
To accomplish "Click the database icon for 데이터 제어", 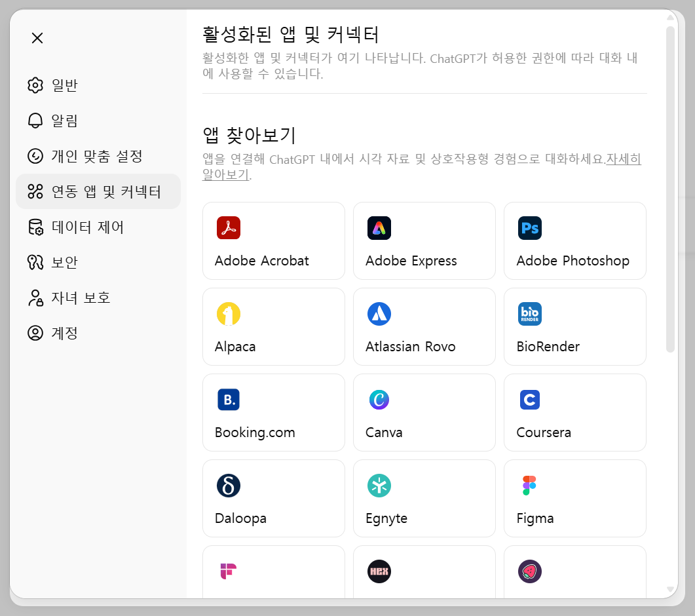I will coord(35,227).
